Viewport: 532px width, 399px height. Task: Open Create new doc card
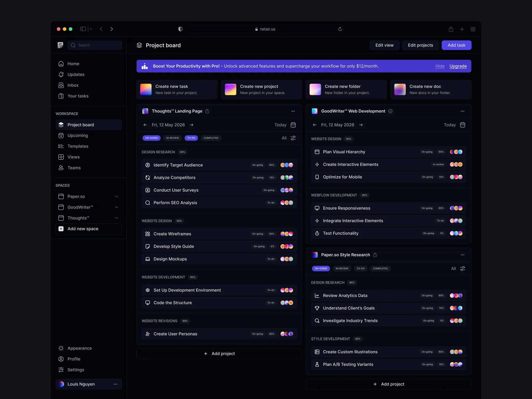(x=431, y=89)
